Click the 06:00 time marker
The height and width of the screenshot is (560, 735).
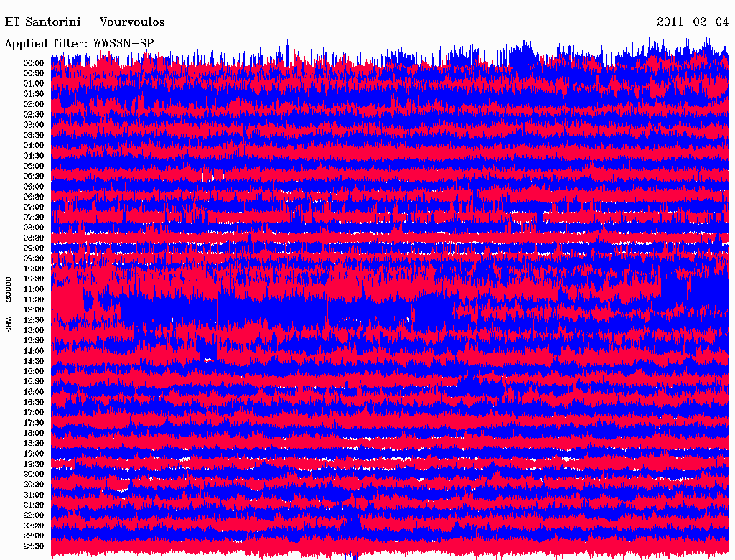pyautogui.click(x=34, y=187)
